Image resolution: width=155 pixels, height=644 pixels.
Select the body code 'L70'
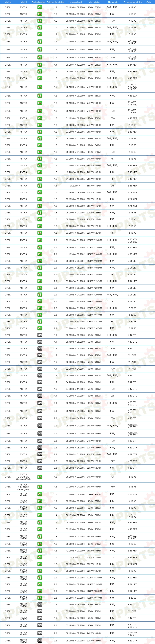point(113,396)
